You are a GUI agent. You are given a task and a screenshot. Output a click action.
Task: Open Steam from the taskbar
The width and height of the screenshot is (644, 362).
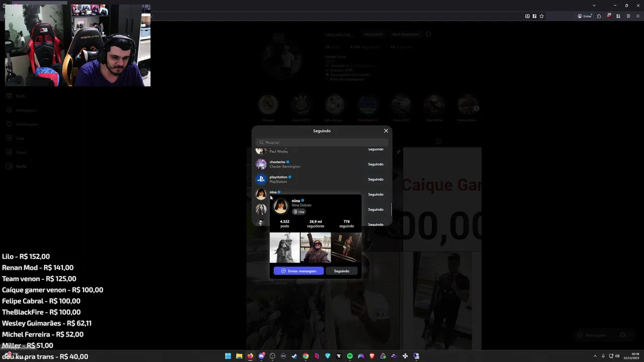coord(294,356)
